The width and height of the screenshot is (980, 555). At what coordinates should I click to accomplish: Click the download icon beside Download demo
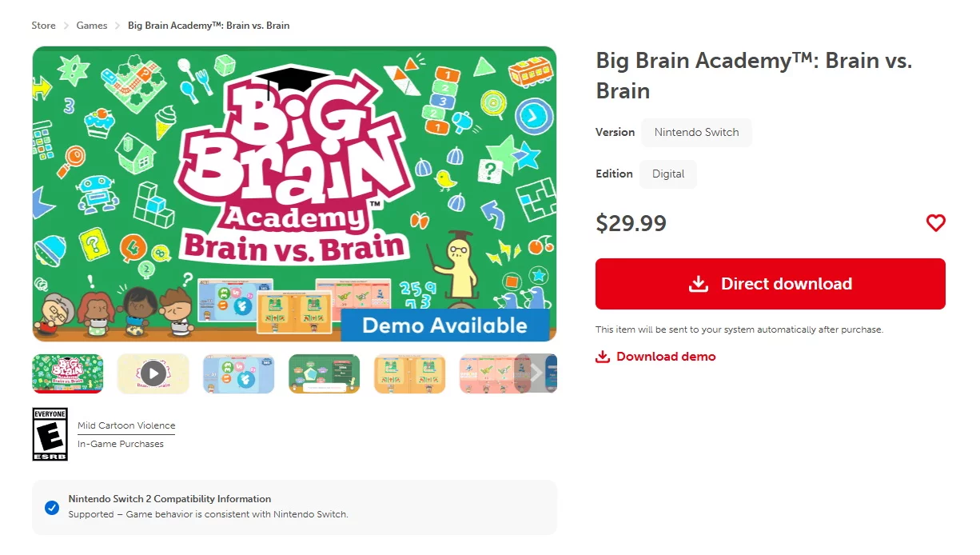point(603,357)
